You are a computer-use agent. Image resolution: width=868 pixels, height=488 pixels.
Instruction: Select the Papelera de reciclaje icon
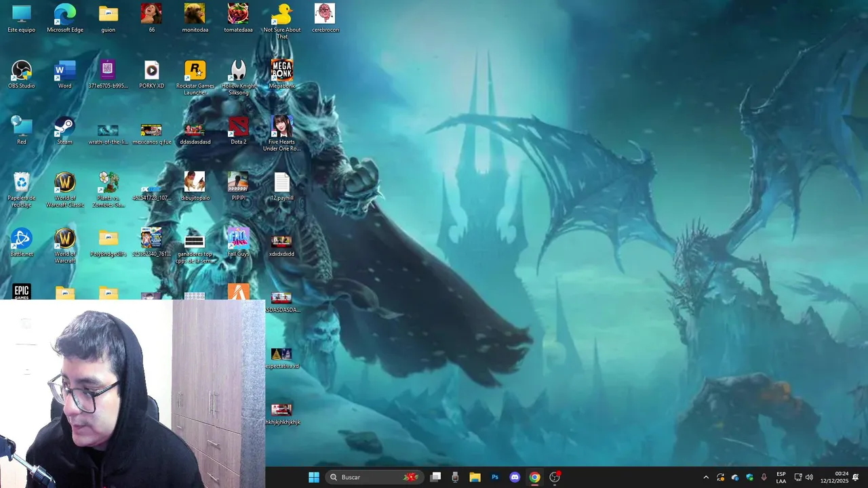click(x=22, y=190)
